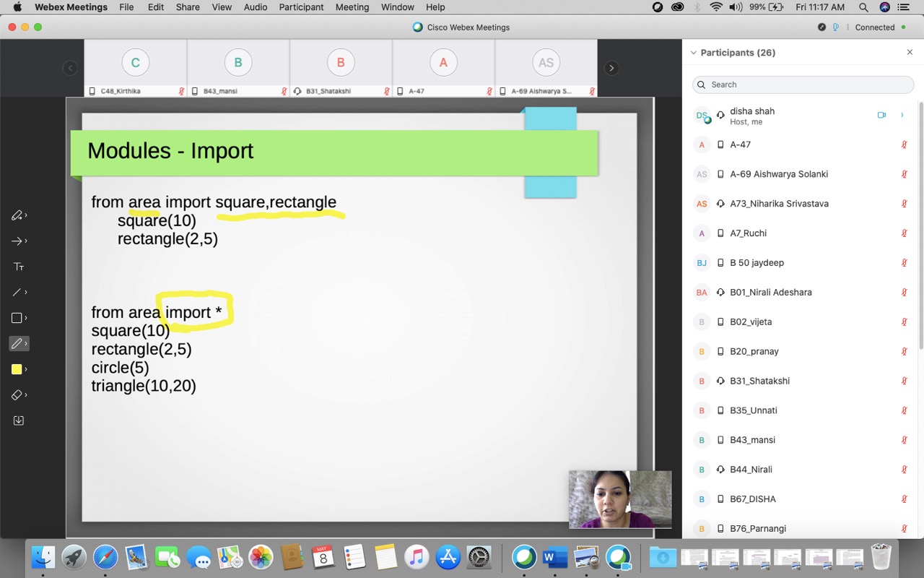Open Notification Center from the menu bar
This screenshot has height=578, width=924.
pos(904,7)
